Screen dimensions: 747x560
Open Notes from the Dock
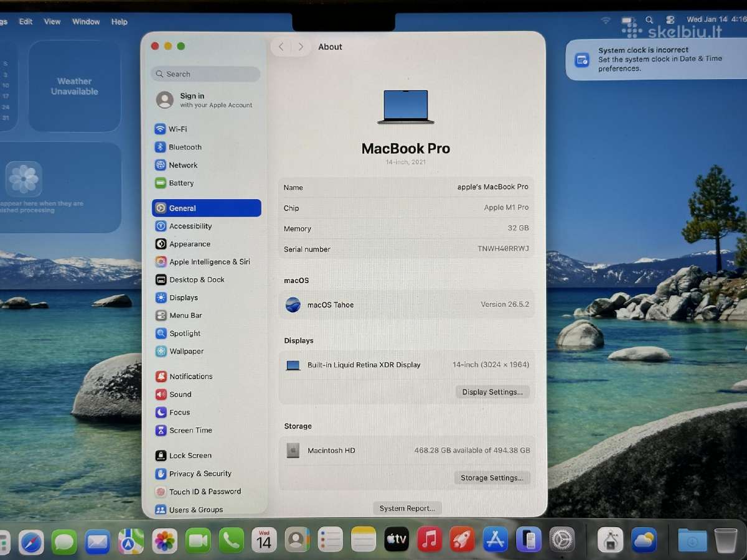coord(364,539)
